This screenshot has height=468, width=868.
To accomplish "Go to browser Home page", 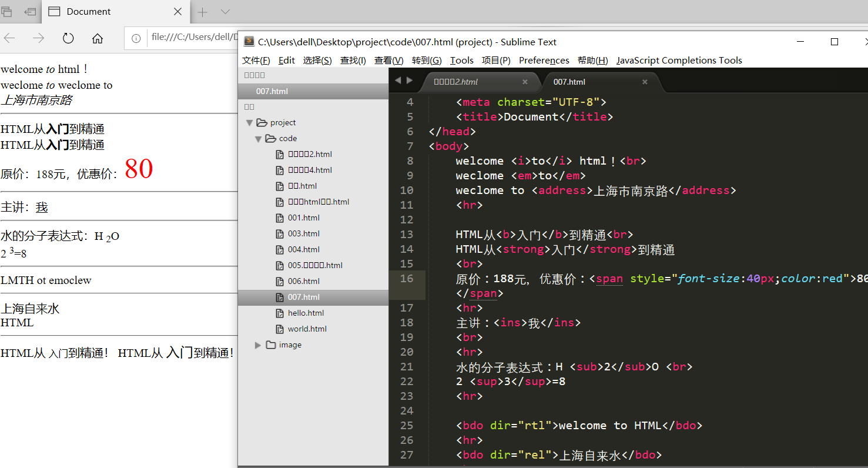I will 98,38.
